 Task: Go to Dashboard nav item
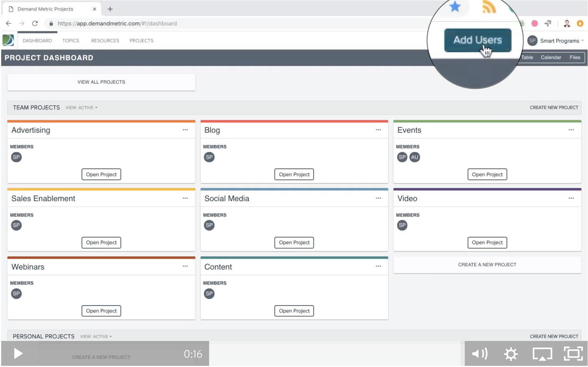point(37,40)
